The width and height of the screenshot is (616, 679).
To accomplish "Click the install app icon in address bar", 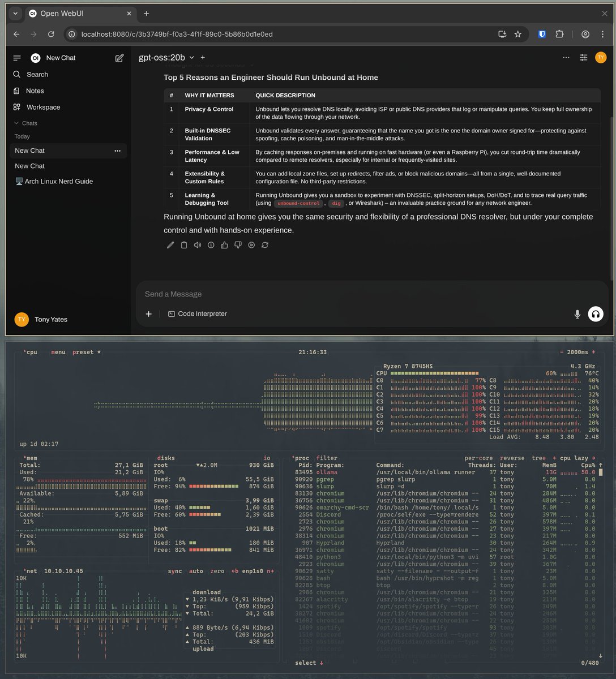I will (502, 34).
